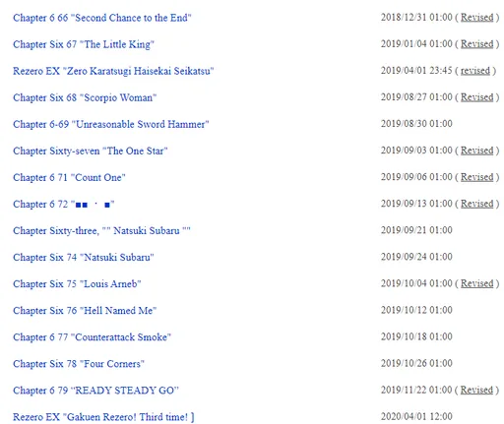This screenshot has height=424, width=504.
Task: Open Chapter Six 68 "Scorpio Woman"
Action: point(85,97)
